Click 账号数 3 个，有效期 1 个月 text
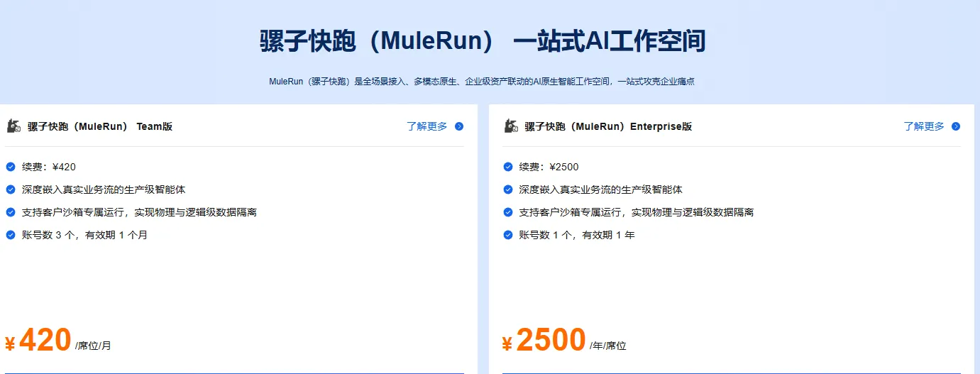The image size is (980, 374). point(85,235)
